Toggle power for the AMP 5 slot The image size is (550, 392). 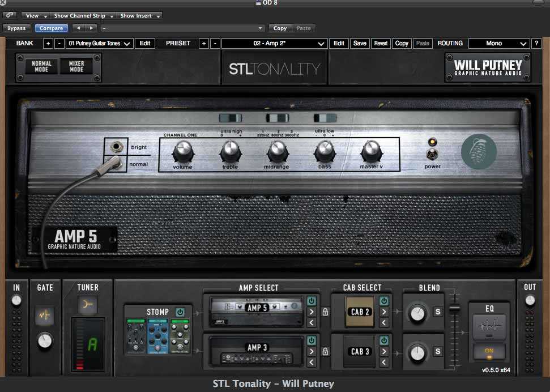click(312, 301)
